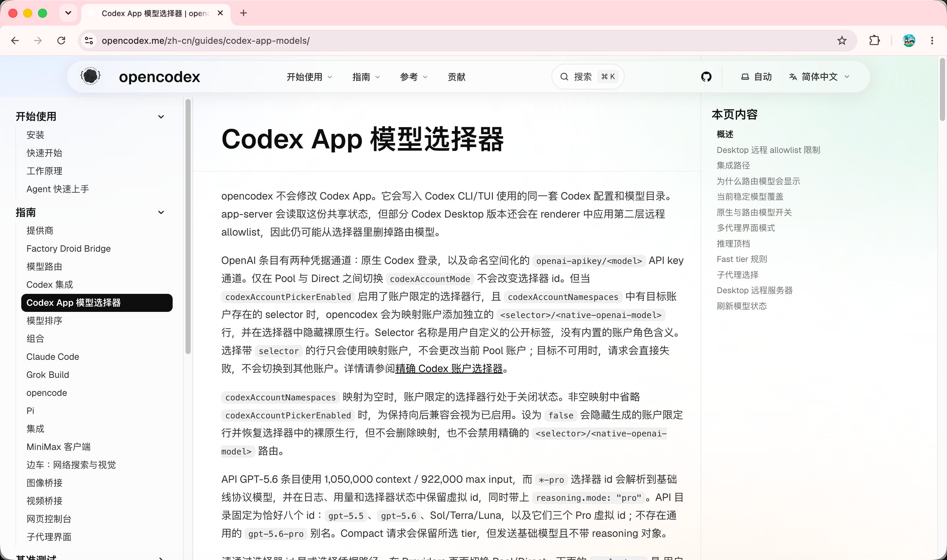Open Agent 快速上手 sidebar page
947x560 pixels.
(x=58, y=189)
